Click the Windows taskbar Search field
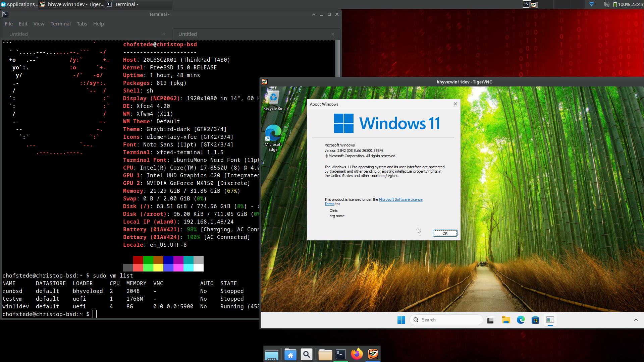This screenshot has height=362, width=644. [446, 320]
